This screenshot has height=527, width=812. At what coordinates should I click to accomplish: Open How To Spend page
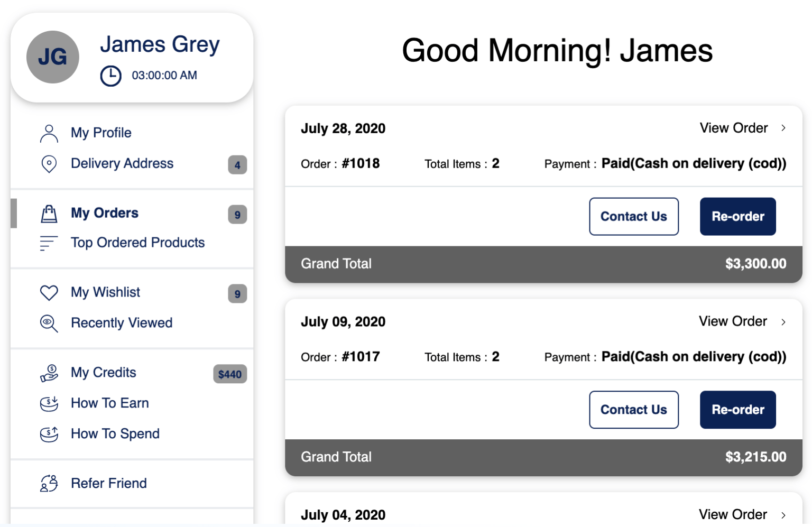pyautogui.click(x=115, y=434)
